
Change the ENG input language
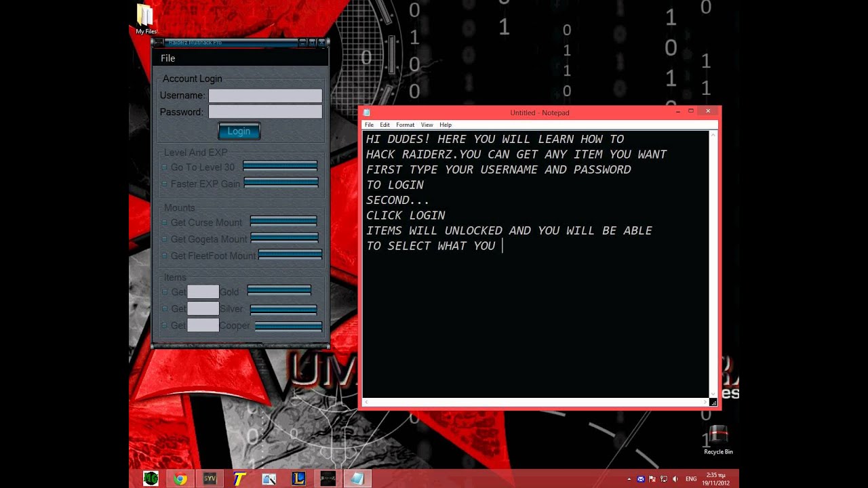click(691, 479)
